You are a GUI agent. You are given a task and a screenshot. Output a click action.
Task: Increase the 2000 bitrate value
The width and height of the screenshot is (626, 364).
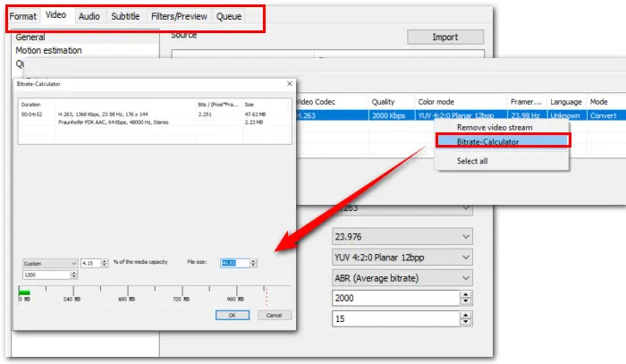(x=466, y=294)
